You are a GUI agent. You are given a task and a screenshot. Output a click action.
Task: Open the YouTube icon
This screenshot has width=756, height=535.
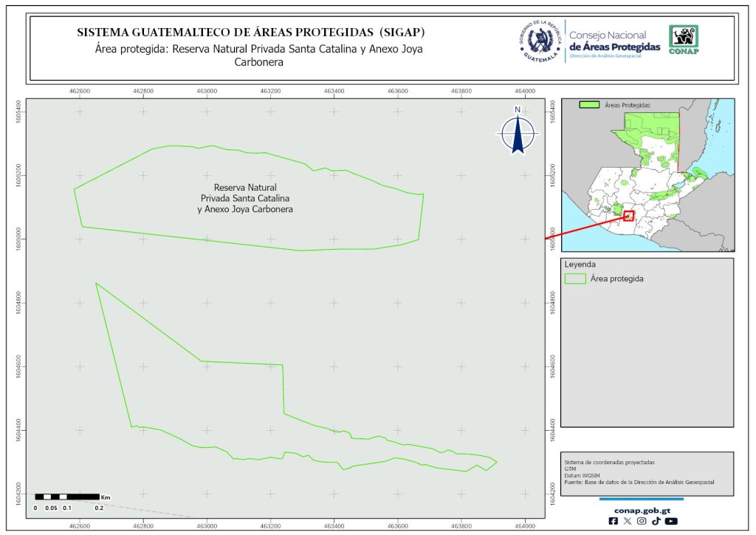point(670,521)
